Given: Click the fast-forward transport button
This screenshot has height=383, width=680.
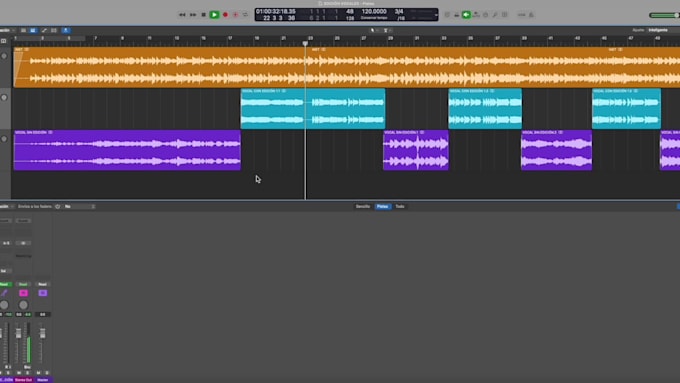Looking at the screenshot, I should pyautogui.click(x=193, y=15).
